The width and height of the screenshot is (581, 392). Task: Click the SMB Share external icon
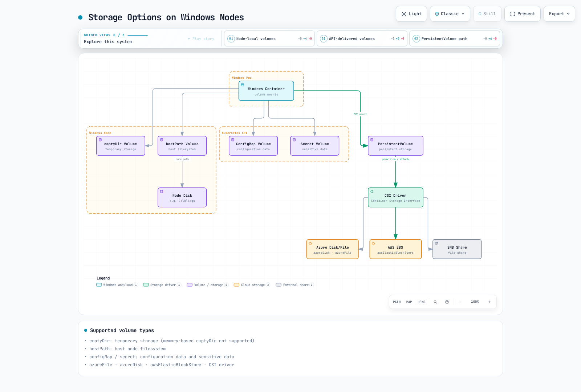(x=436, y=243)
